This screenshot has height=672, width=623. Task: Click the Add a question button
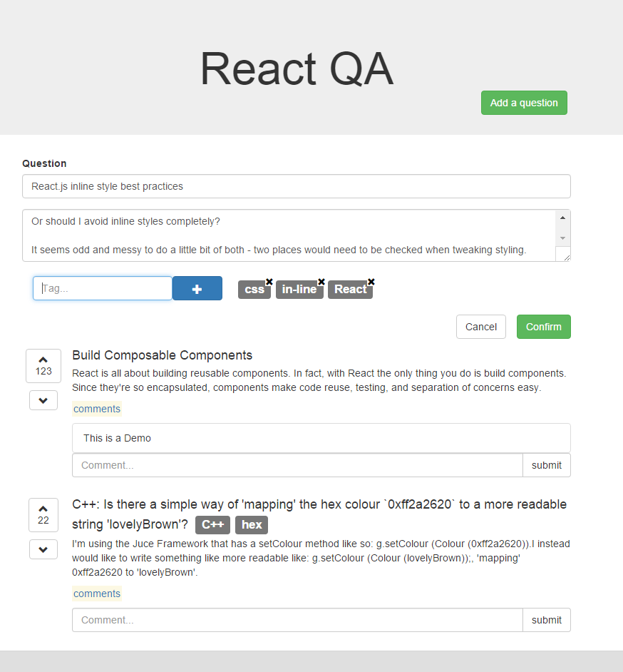click(524, 103)
